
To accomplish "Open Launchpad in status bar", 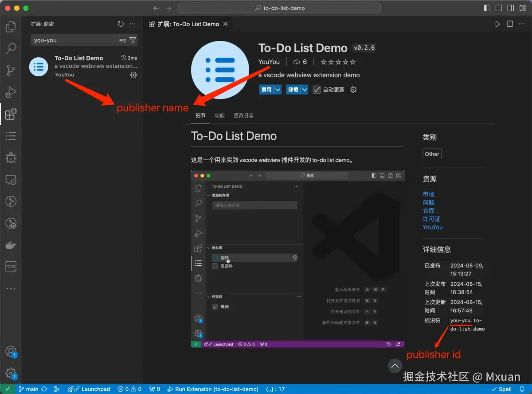I will coord(89,389).
